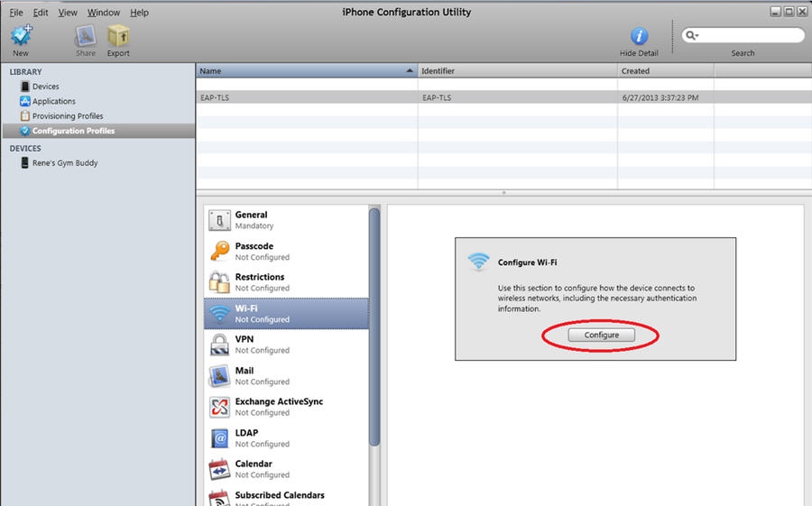Image resolution: width=812 pixels, height=506 pixels.
Task: Select the Wi-Fi payload section
Action: point(286,313)
